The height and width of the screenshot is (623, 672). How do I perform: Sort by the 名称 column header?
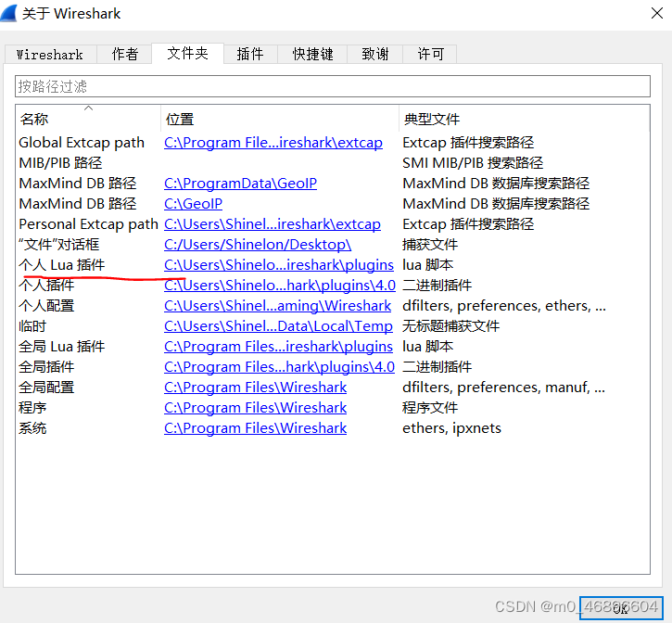pyautogui.click(x=88, y=119)
